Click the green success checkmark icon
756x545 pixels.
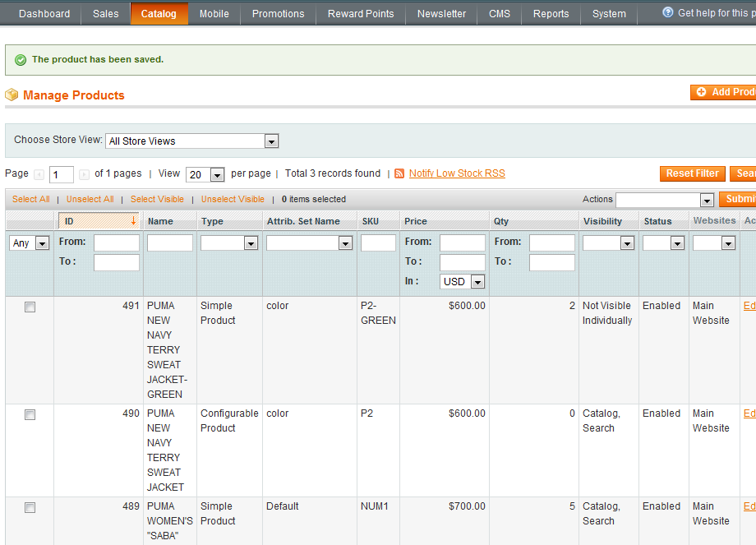21,60
